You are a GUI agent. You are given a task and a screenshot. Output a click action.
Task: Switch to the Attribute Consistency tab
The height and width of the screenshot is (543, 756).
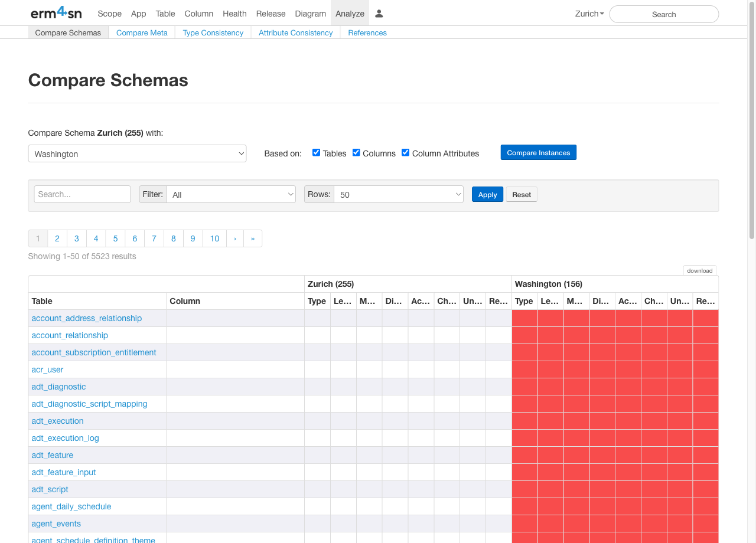(295, 32)
